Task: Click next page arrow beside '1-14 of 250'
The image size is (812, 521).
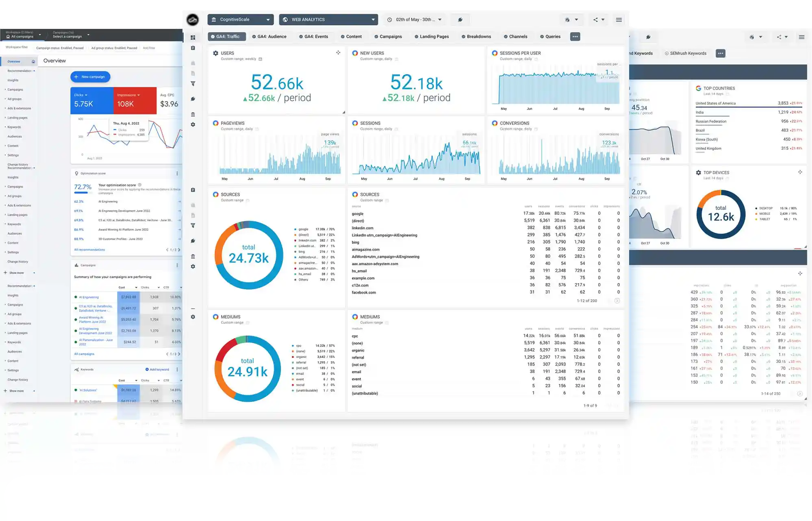Action: [799, 394]
